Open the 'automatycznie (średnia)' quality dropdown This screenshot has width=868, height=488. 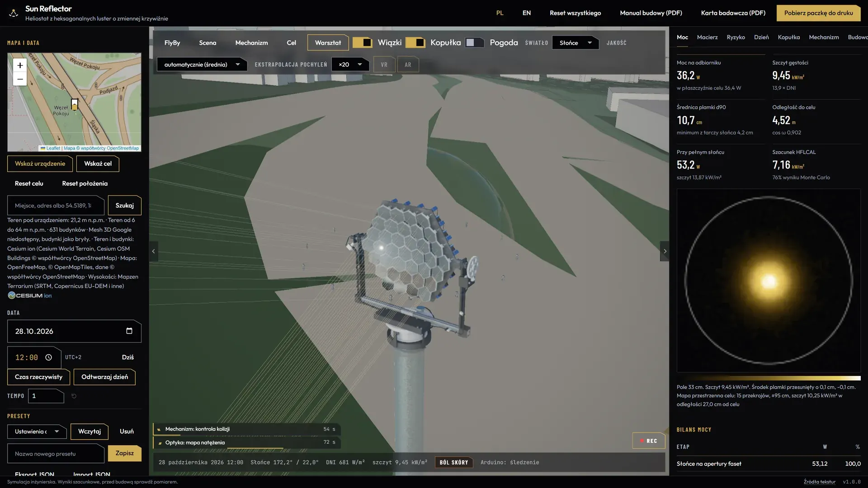[x=202, y=64]
